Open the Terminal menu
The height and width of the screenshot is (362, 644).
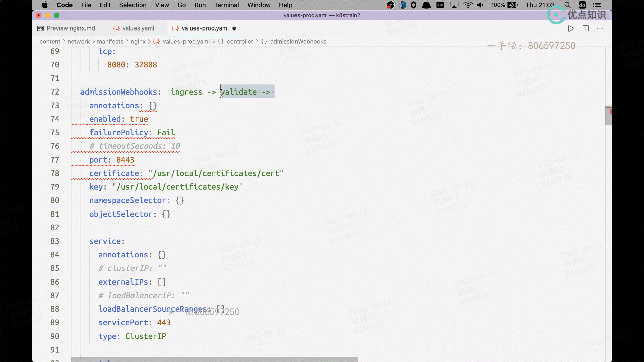226,5
